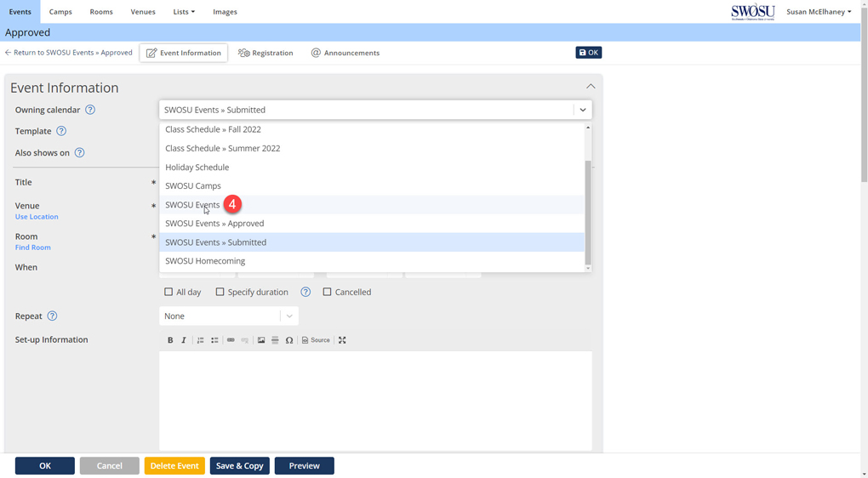Screen dimensions: 868x478
Task: Choose Holiday Schedule from the list
Action: point(371,167)
